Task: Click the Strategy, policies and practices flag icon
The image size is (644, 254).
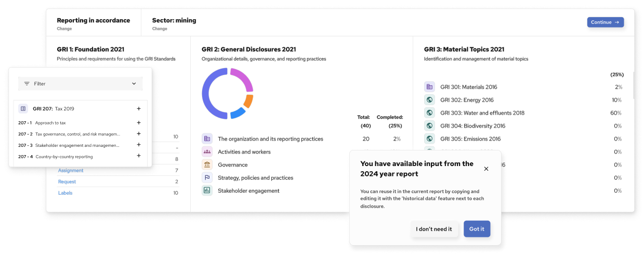Action: [207, 177]
